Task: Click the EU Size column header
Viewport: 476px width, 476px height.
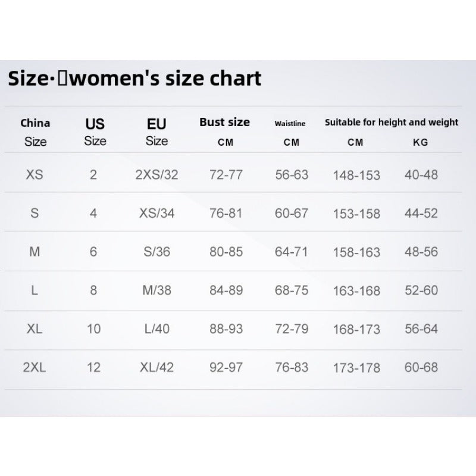Action: [156, 132]
